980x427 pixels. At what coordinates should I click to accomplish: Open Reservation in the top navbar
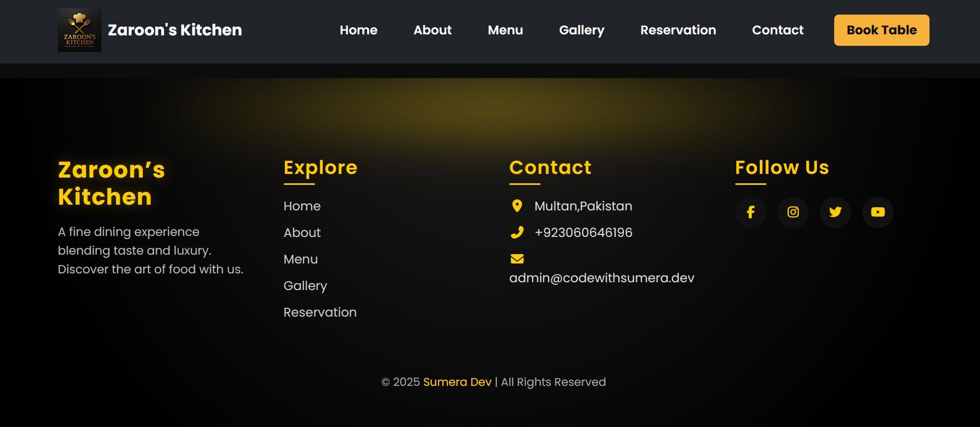[x=679, y=30]
